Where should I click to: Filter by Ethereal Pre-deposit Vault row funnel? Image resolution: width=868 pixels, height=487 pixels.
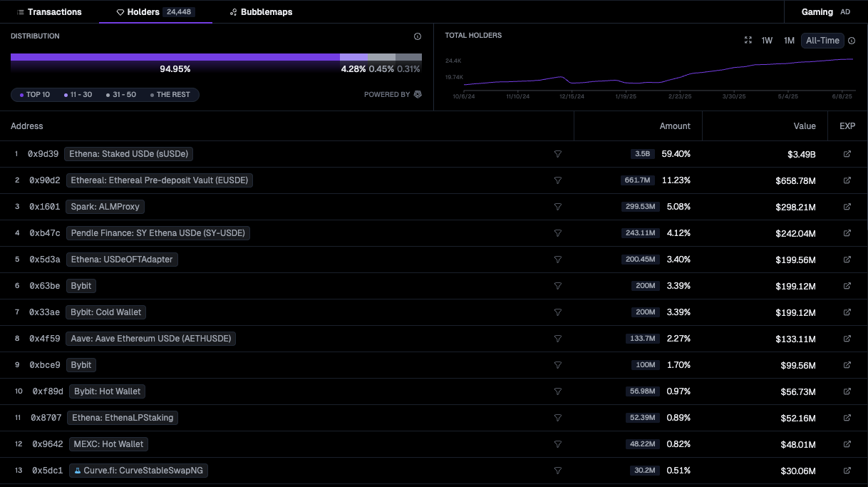(558, 180)
